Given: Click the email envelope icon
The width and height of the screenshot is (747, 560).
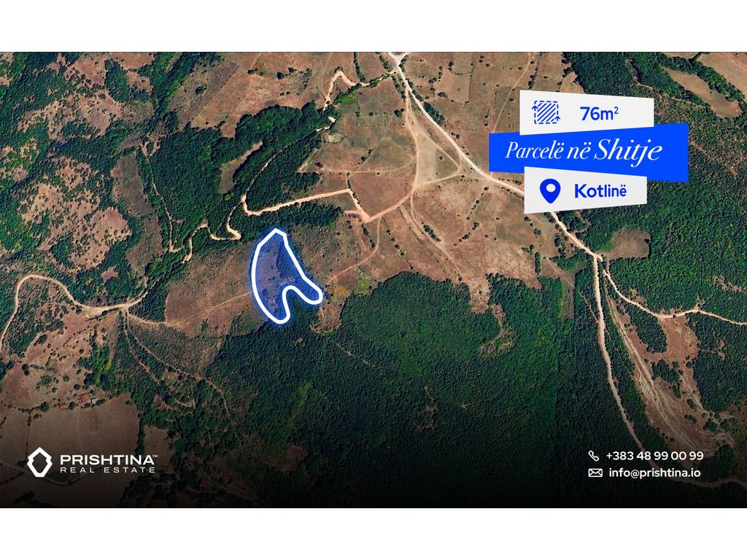Looking at the screenshot, I should pos(595,472).
